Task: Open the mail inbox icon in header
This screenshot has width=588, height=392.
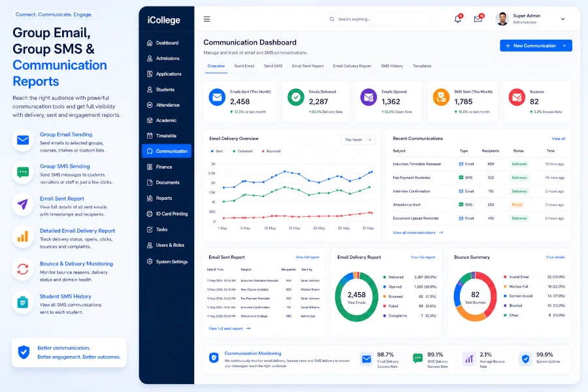Action: click(x=478, y=19)
